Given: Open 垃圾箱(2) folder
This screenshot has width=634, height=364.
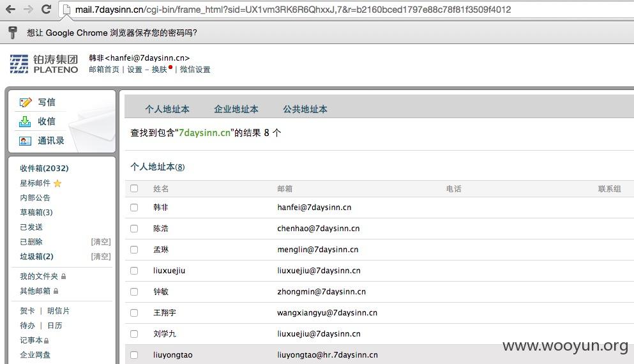Looking at the screenshot, I should pos(37,257).
